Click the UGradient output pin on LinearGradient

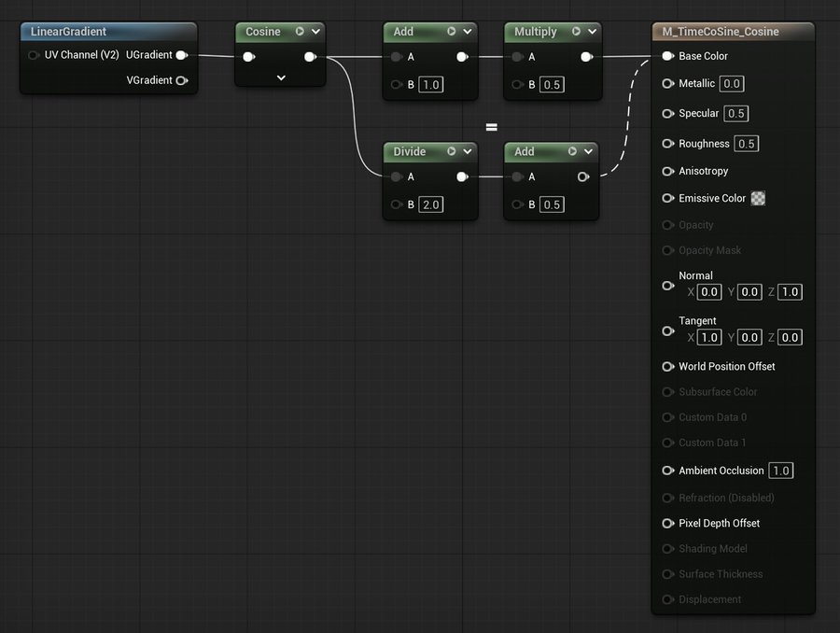(x=182, y=55)
